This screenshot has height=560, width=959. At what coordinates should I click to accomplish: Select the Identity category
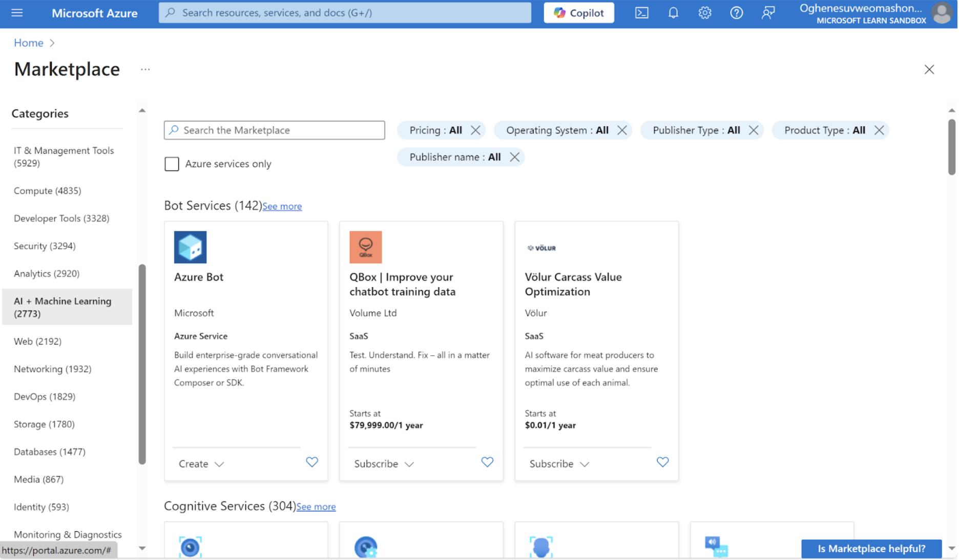(67, 508)
